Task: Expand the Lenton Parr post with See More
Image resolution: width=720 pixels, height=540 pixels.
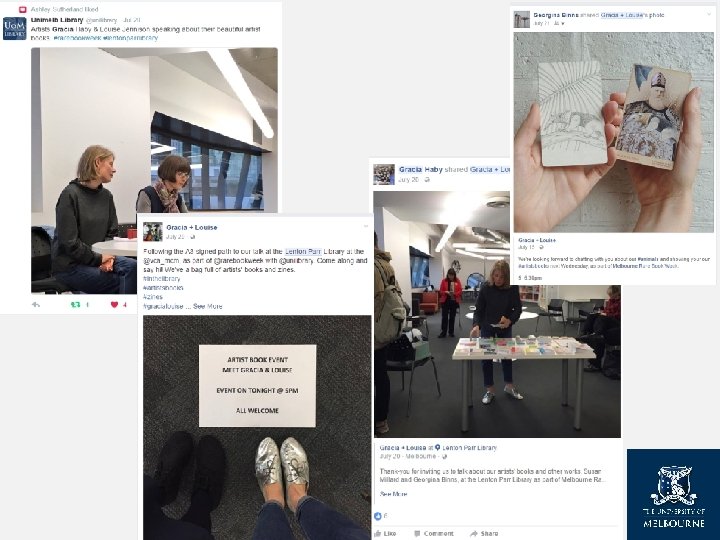Action: 394,494
